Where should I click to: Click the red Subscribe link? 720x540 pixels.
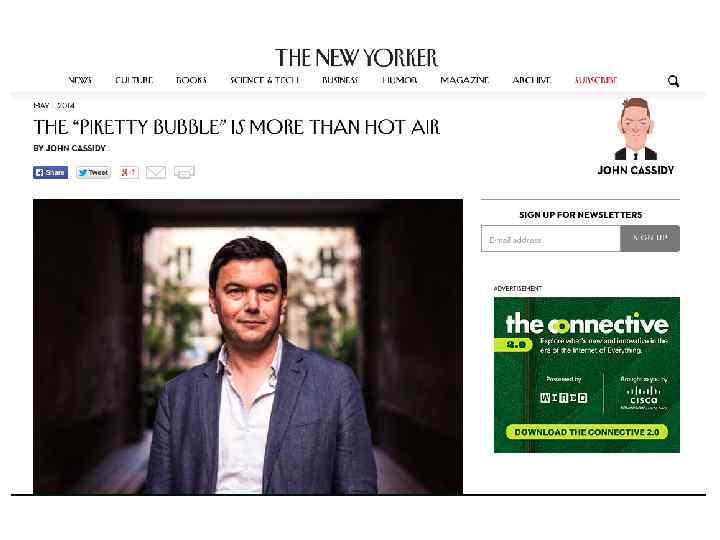[596, 80]
